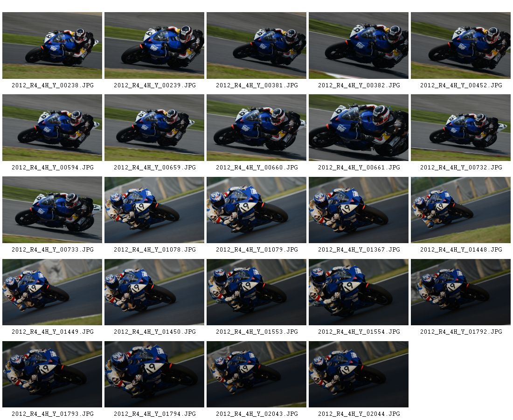Open the 2012_R4_4H_Y_00594.JPG photo
Screen dimensions: 513x420
pyautogui.click(x=52, y=128)
